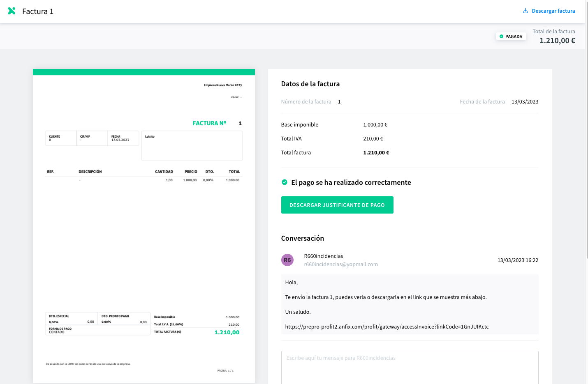Click the Datos de la factura heading
The width and height of the screenshot is (588, 384).
click(x=310, y=84)
